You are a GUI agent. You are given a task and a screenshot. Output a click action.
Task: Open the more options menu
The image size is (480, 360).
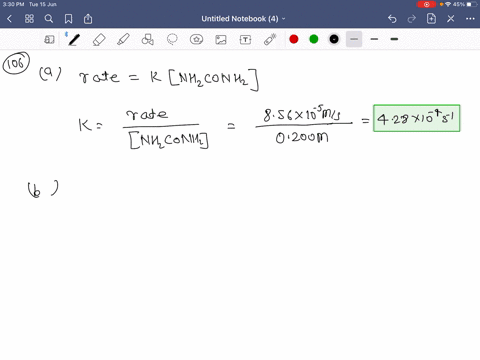tap(470, 19)
